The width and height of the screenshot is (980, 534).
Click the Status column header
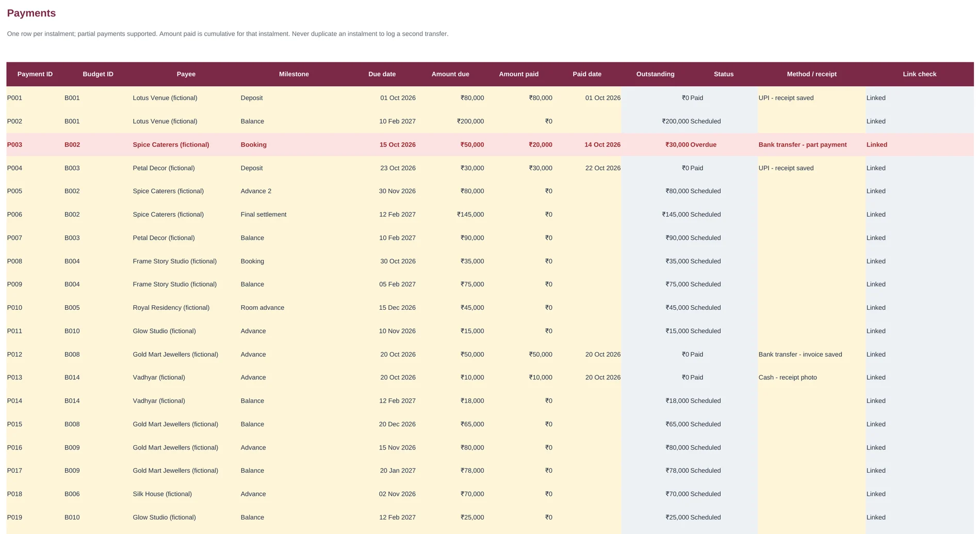click(x=724, y=74)
